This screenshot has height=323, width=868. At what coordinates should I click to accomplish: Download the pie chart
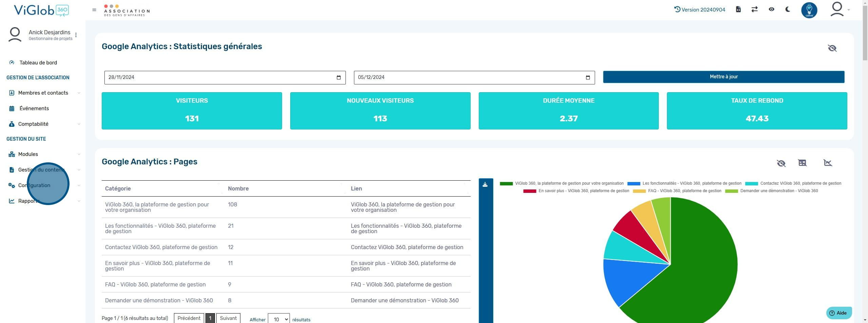[x=485, y=185]
